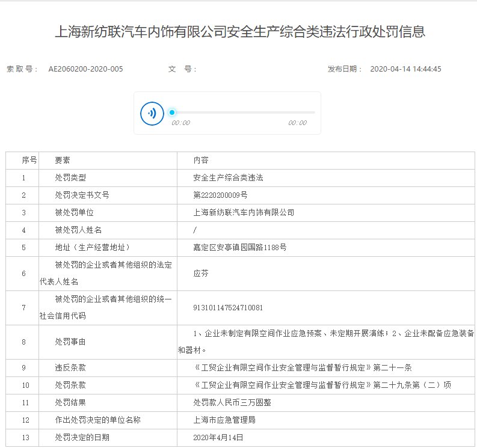Click sequence number 13 cell

[22, 438]
